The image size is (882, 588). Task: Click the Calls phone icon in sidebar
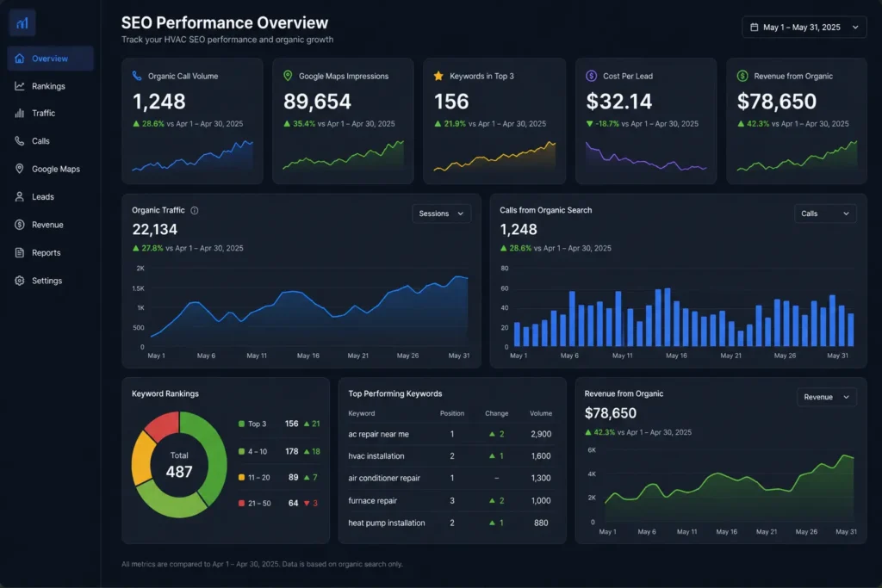pos(20,141)
